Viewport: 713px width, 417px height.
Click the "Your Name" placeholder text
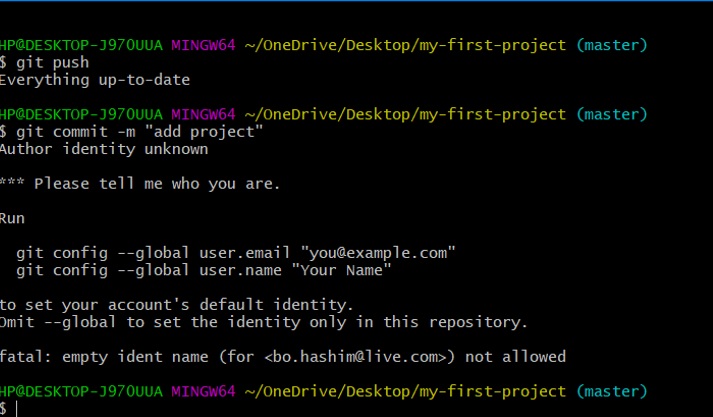click(341, 270)
